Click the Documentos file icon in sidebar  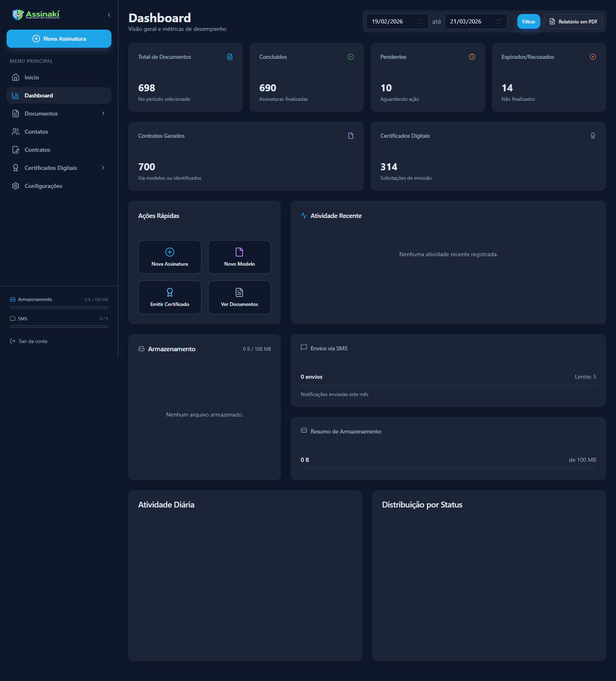coord(16,113)
